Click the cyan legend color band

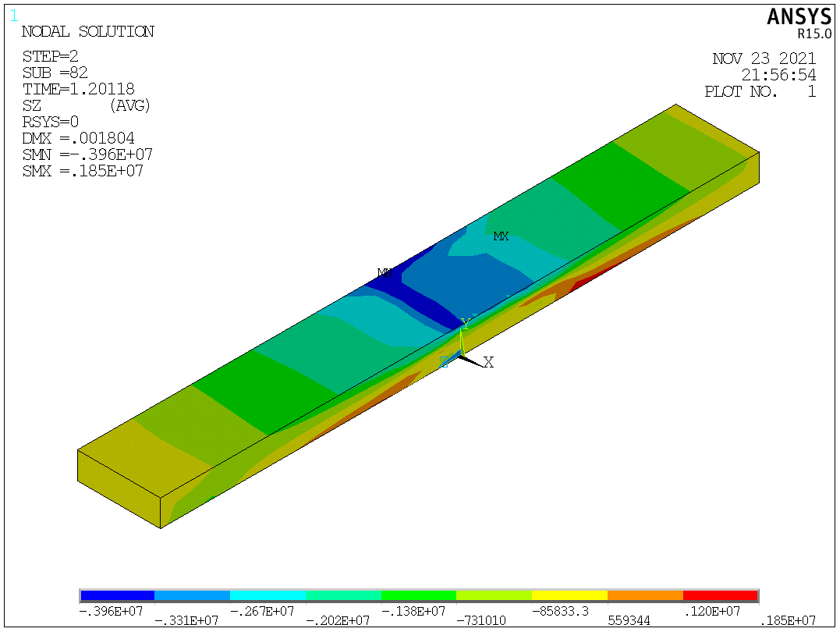click(268, 596)
